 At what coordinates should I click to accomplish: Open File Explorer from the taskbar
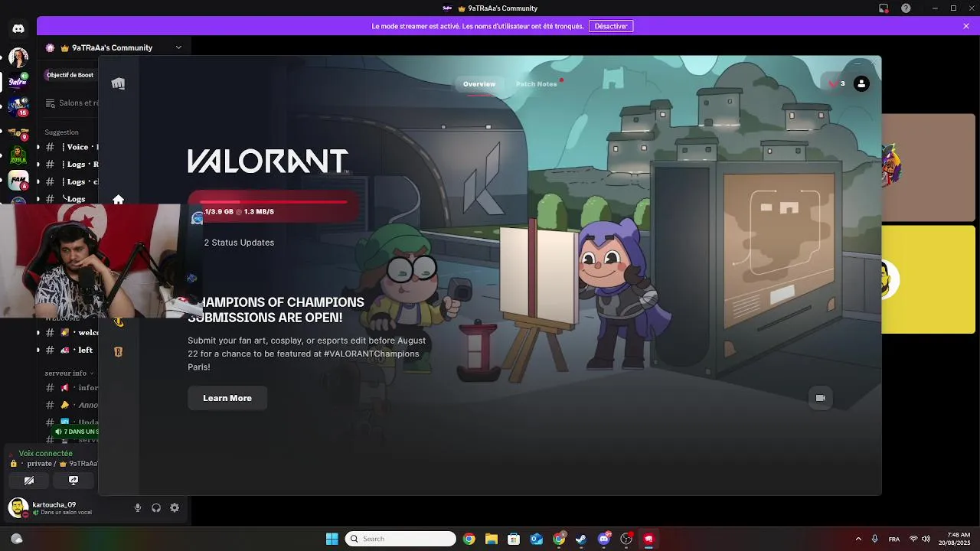492,539
